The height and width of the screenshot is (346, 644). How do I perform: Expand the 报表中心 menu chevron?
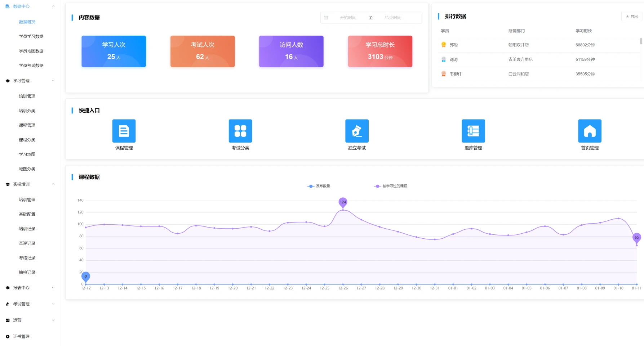53,288
